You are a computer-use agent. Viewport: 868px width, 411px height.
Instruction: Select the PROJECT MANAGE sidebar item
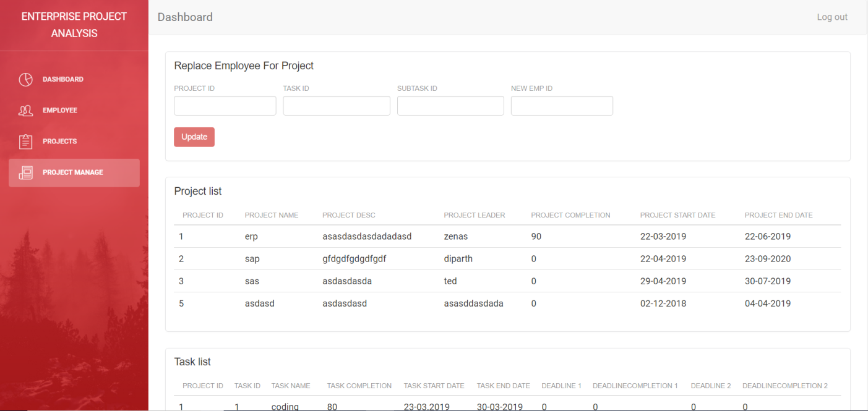coord(74,172)
